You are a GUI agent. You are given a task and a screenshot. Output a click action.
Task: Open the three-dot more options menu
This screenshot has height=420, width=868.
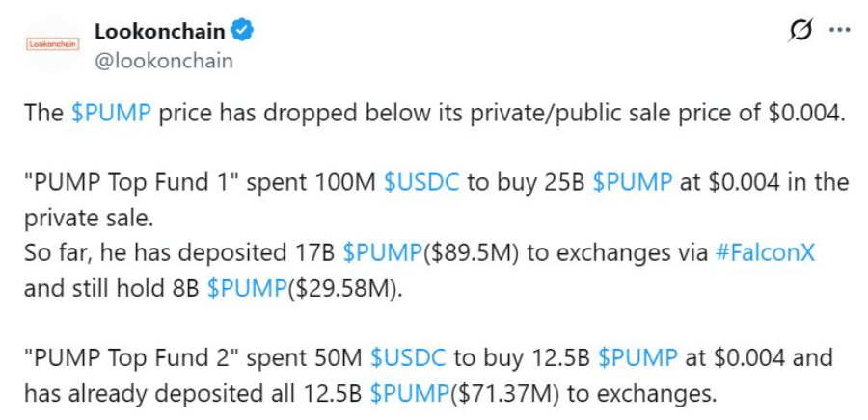[840, 31]
